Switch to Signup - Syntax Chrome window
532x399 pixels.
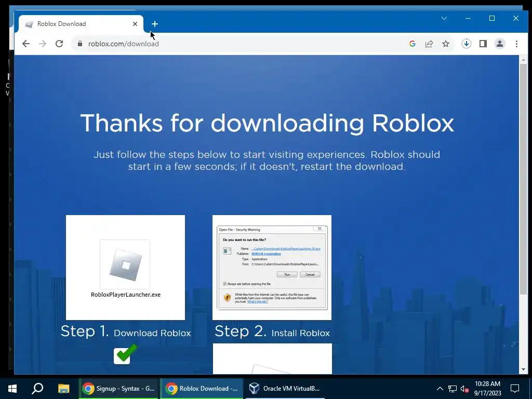point(118,389)
